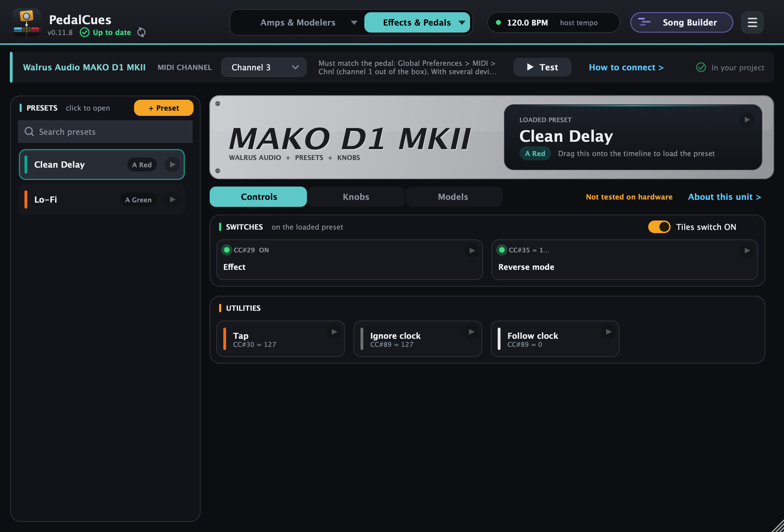Viewport: 784px width, 532px height.
Task: Click the green Up to date checkmark
Action: 85,32
